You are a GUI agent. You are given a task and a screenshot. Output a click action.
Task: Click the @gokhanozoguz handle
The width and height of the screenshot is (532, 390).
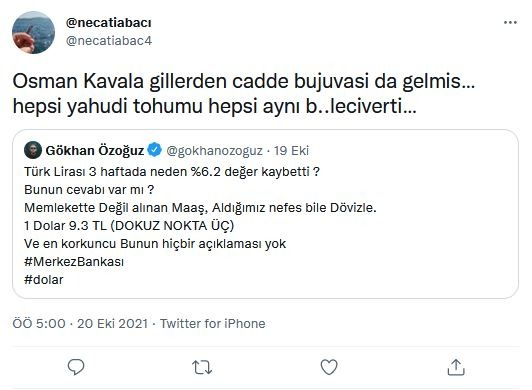click(x=214, y=151)
